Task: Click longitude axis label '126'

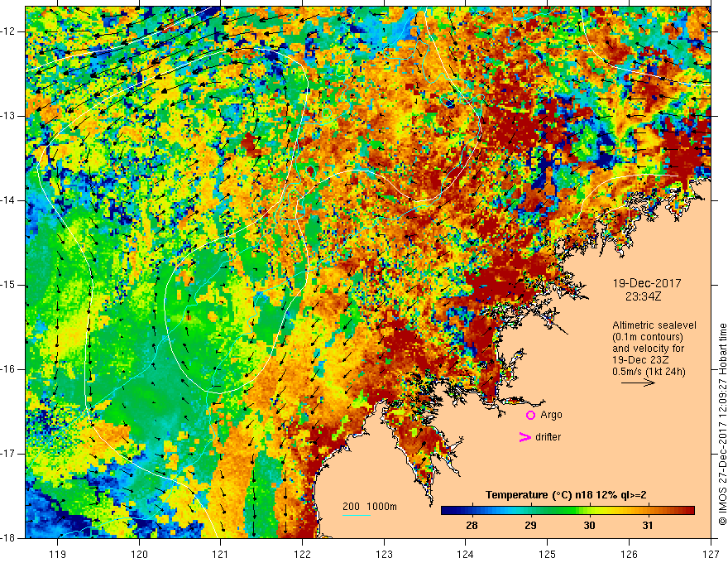Action: pyautogui.click(x=629, y=554)
